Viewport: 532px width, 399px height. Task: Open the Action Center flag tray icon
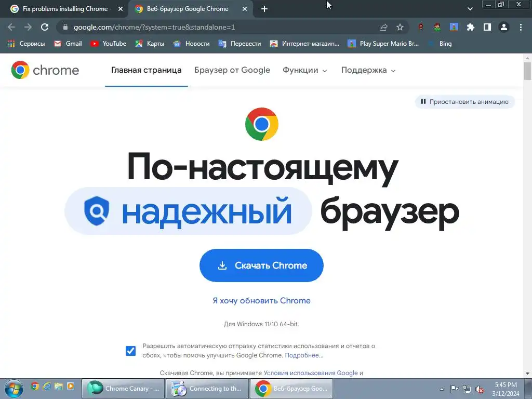click(x=454, y=389)
